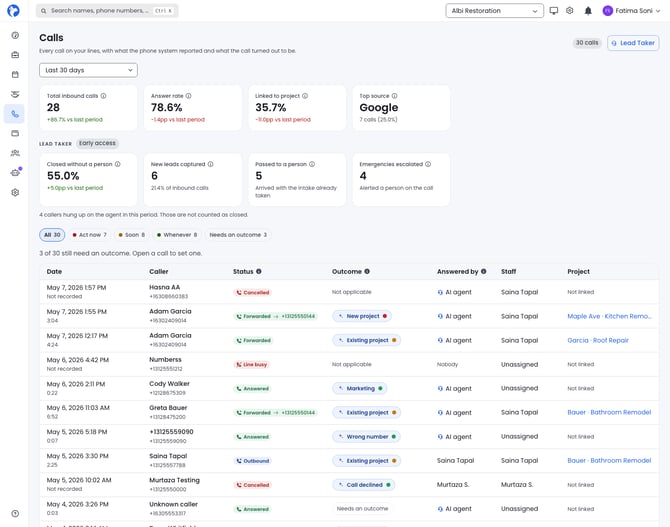Open Bauer Bathroom Remodel link for Greta Bauer
Viewport: 670px width, 527px height.
[x=609, y=412]
